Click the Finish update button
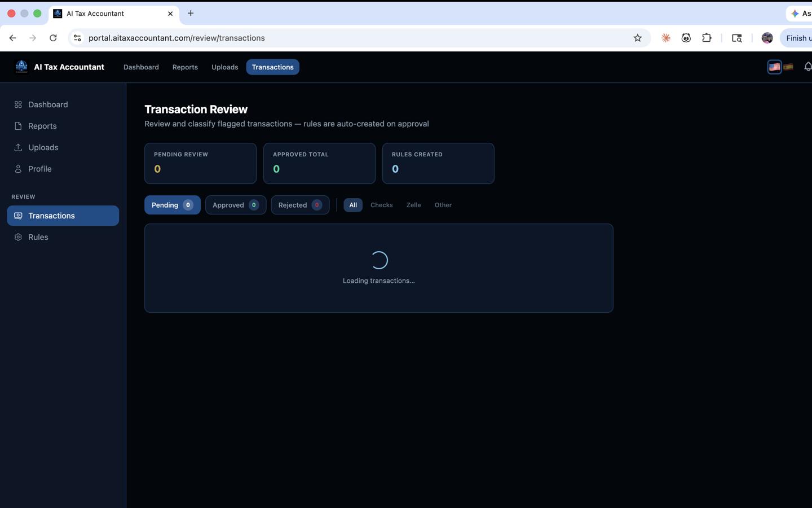 point(796,38)
